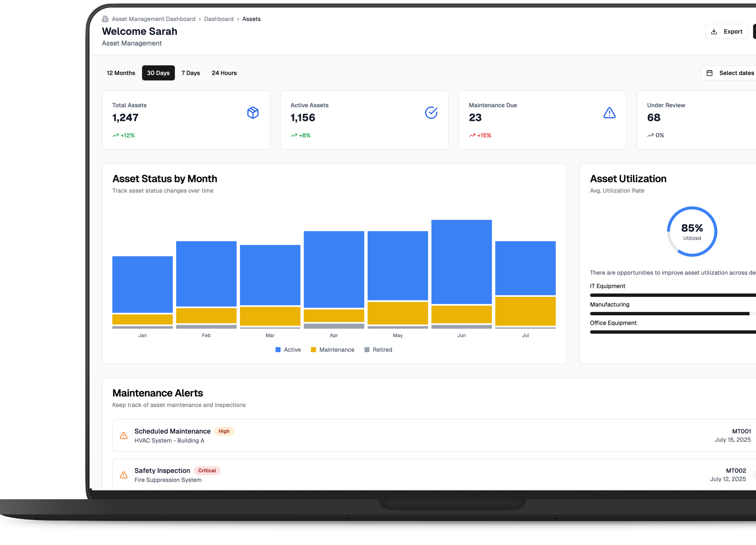
Task: Open the Select dates picker
Action: [732, 73]
